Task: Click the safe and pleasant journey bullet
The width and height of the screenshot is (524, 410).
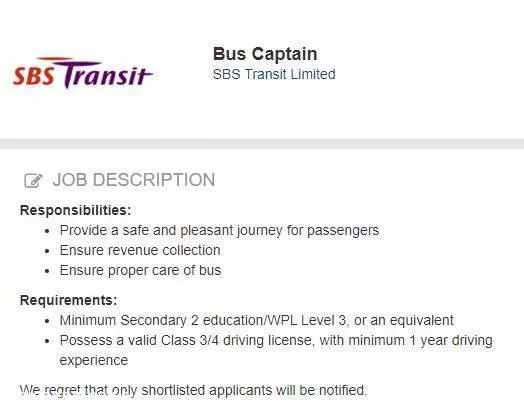Action: point(219,231)
